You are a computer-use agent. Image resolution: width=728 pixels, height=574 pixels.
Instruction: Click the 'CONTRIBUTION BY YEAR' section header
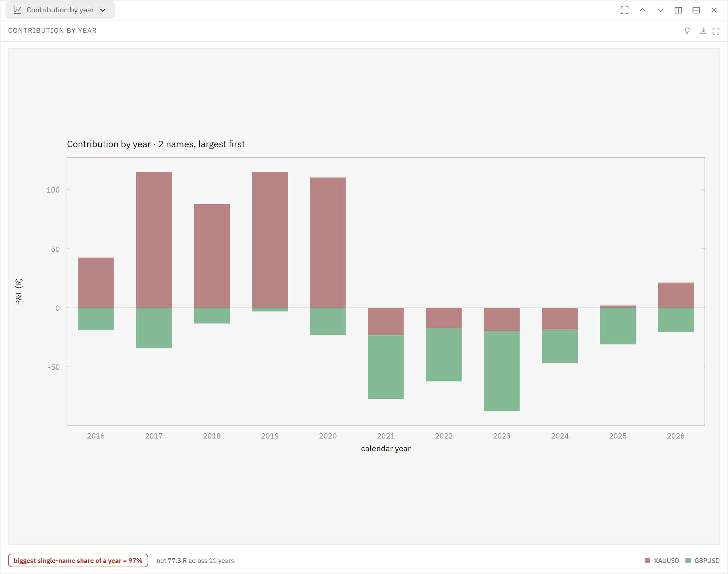click(x=52, y=31)
